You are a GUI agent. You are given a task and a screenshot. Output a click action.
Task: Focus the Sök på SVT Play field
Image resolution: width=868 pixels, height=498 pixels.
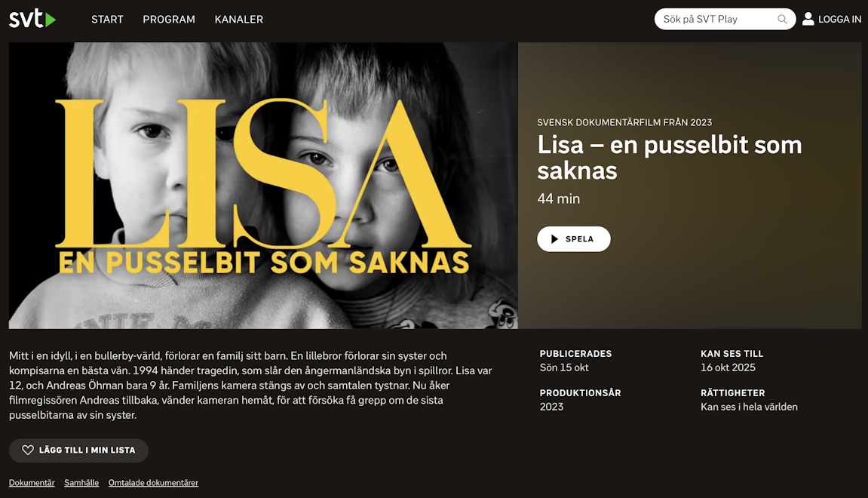click(x=717, y=20)
